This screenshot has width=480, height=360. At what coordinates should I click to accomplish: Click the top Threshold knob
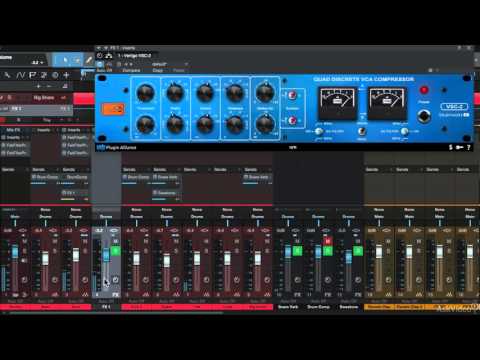click(x=146, y=93)
